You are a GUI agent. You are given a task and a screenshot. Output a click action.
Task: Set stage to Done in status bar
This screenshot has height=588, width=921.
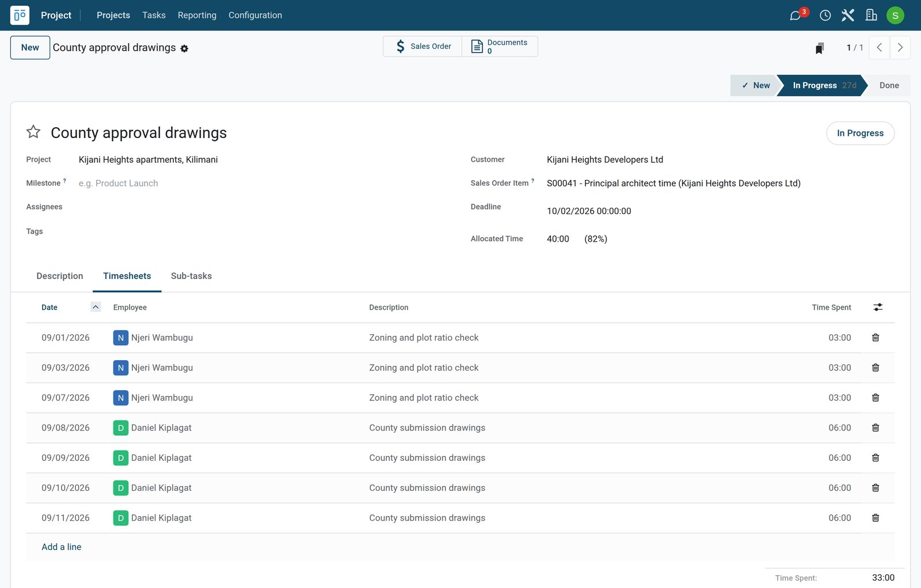[889, 85]
